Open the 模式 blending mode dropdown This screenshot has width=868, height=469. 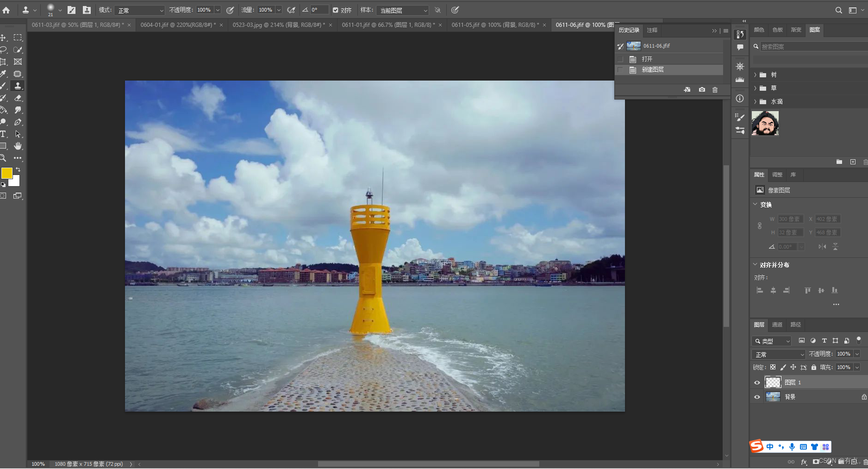[140, 10]
